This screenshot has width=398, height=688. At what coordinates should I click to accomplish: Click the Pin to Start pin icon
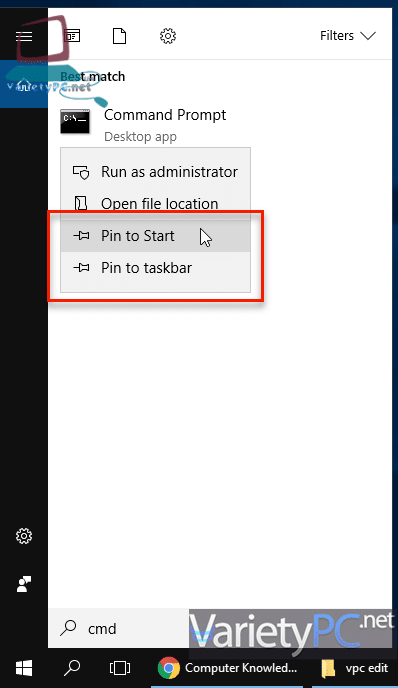point(81,236)
